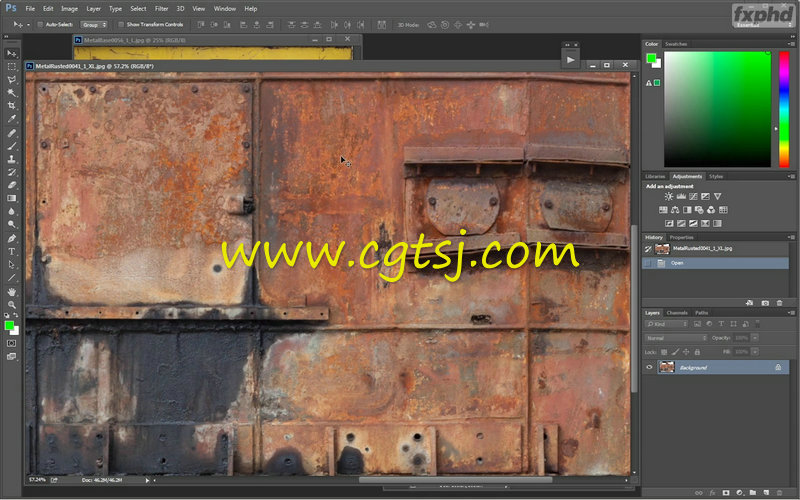
Task: Open the Layers panel flyout menu
Action: (791, 313)
